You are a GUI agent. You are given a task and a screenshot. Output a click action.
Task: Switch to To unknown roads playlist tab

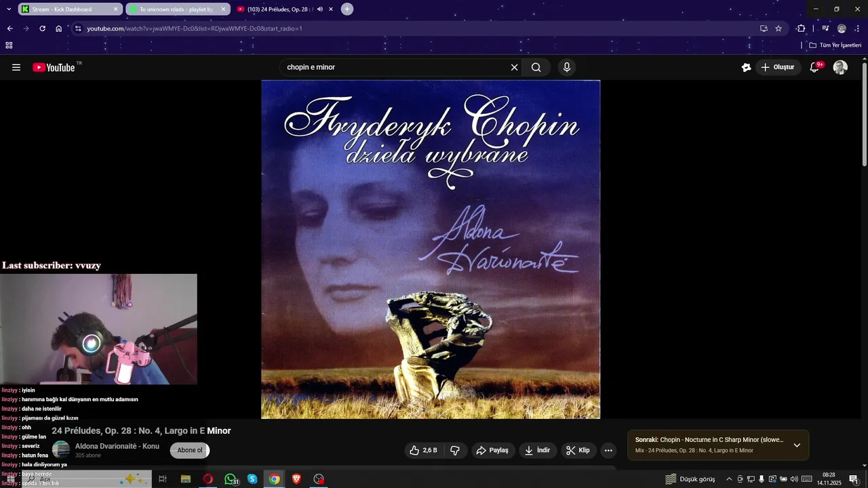pos(178,9)
